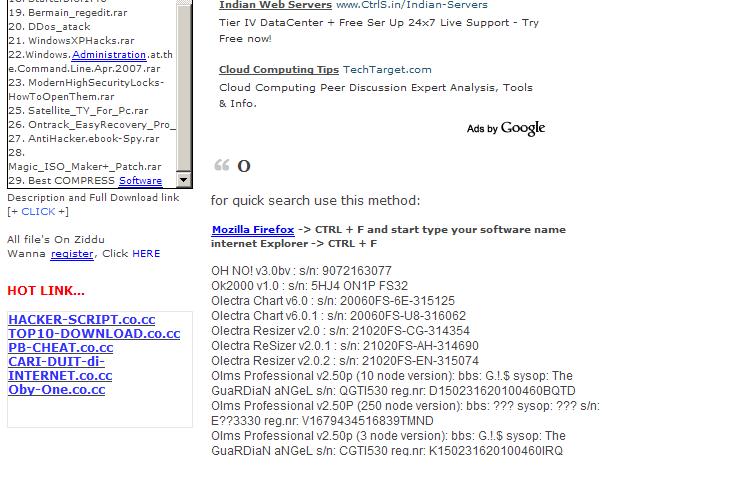The image size is (755, 490).
Task: Click the Ok2000 v1.0 serial line
Action: 309,286
